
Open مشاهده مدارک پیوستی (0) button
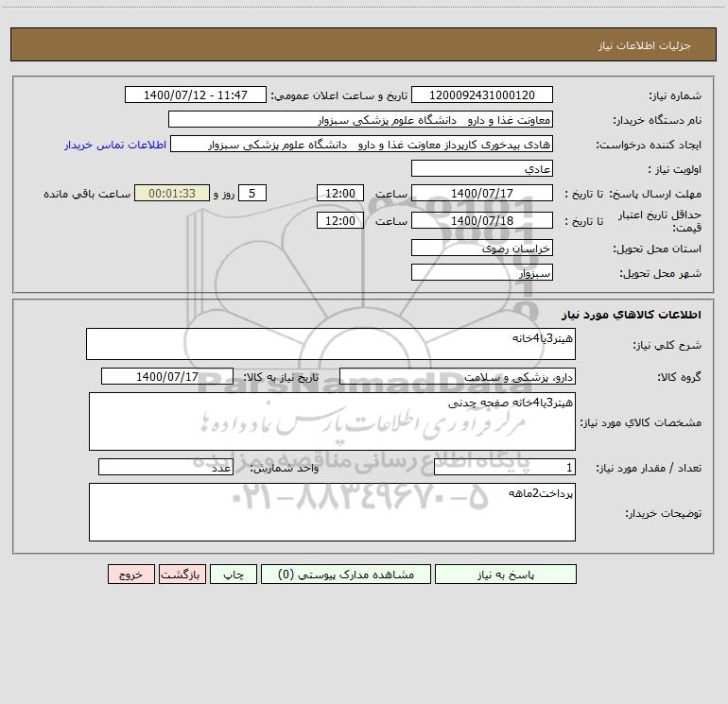click(x=346, y=575)
